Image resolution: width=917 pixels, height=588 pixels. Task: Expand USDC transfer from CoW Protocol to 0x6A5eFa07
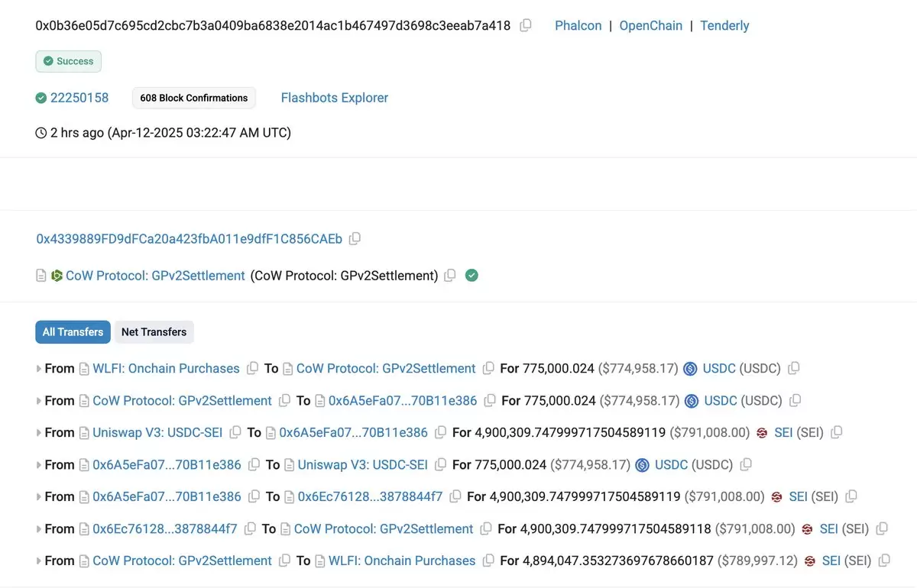[x=39, y=401]
